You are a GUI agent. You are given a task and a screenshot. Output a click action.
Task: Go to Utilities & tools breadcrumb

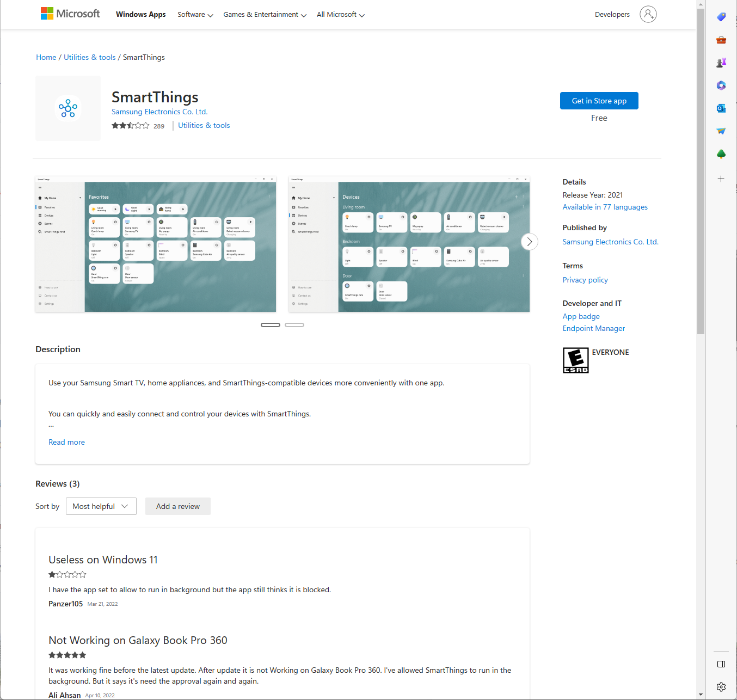click(90, 57)
